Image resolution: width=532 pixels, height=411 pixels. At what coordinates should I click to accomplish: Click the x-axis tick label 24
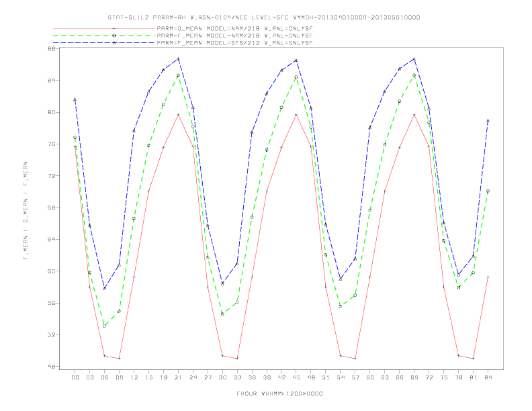(193, 377)
